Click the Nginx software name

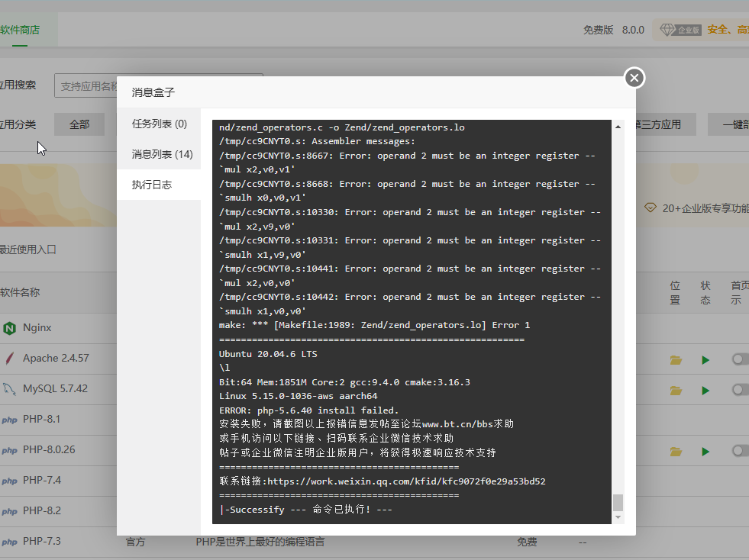point(37,327)
